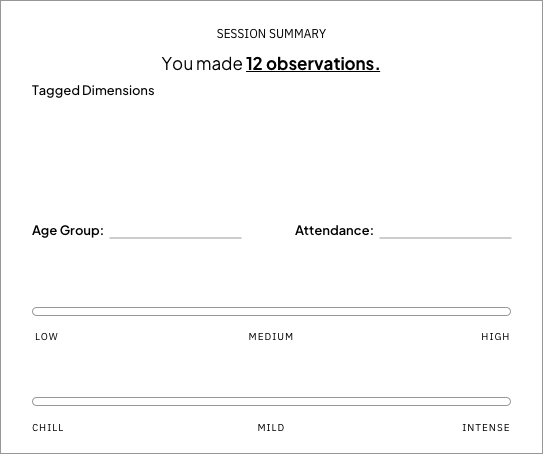Click the Age Group label

pyautogui.click(x=68, y=230)
